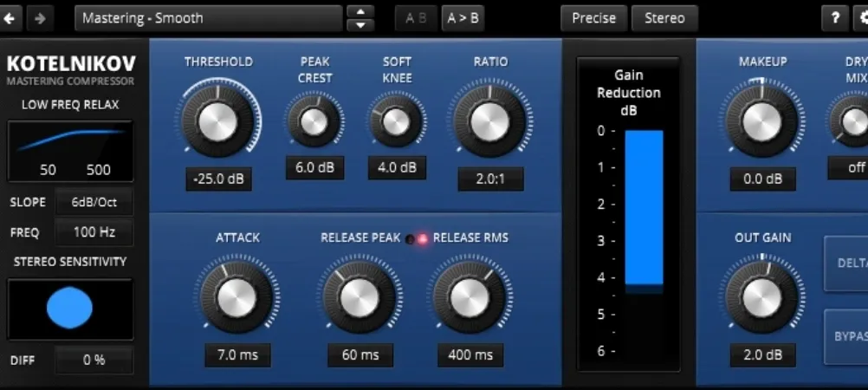Click the Ratio knob
Screen dimensions: 868x390
coord(489,122)
